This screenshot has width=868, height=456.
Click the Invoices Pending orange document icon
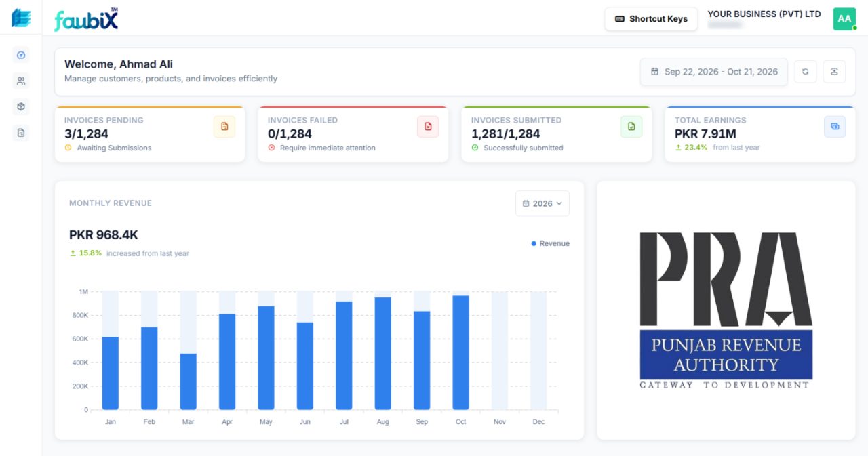pos(224,127)
